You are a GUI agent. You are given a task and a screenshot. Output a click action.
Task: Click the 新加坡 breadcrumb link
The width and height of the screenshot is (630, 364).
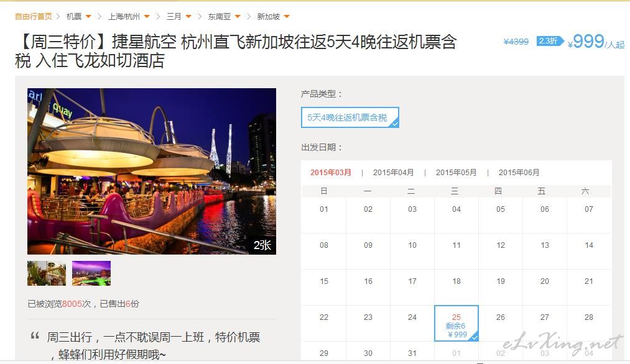point(269,16)
